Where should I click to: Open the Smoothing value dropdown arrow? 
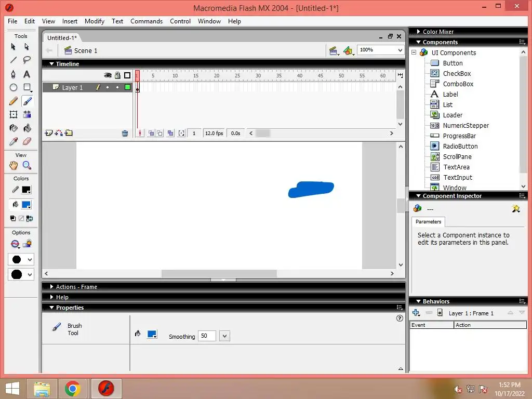pos(224,336)
